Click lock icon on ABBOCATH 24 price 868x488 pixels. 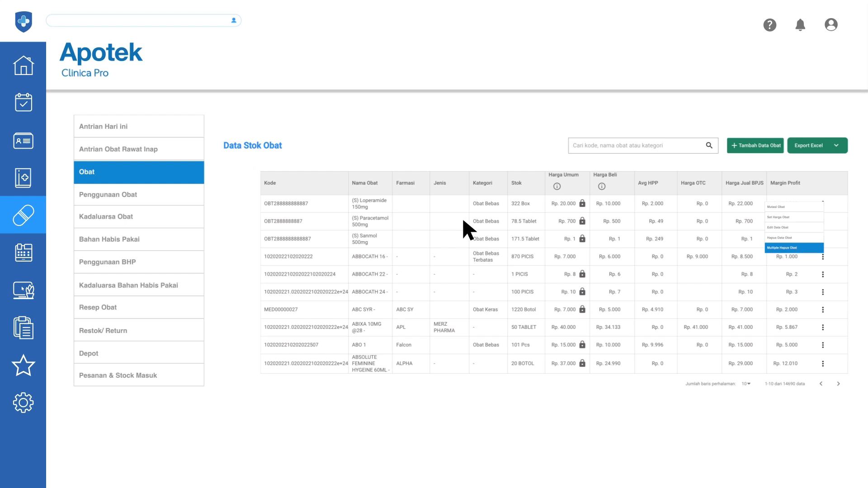582,292
